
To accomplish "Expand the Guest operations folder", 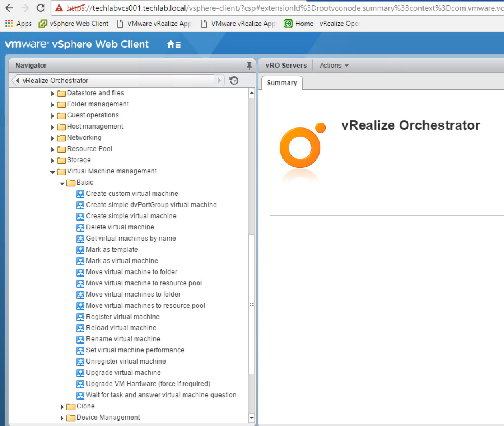I will click(x=52, y=116).
